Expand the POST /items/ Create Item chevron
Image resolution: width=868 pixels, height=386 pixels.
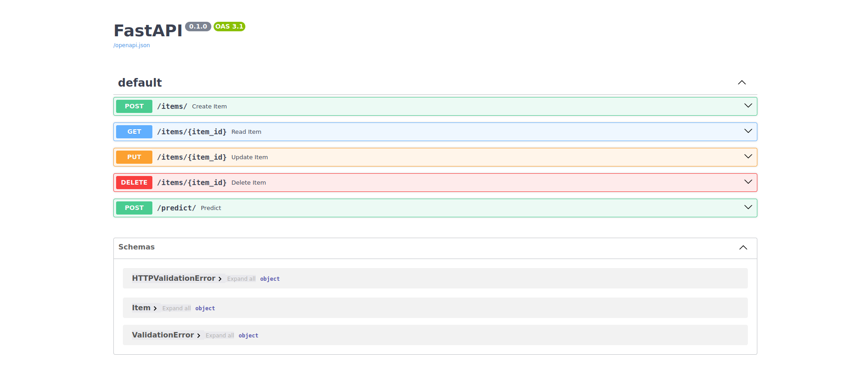(x=748, y=106)
